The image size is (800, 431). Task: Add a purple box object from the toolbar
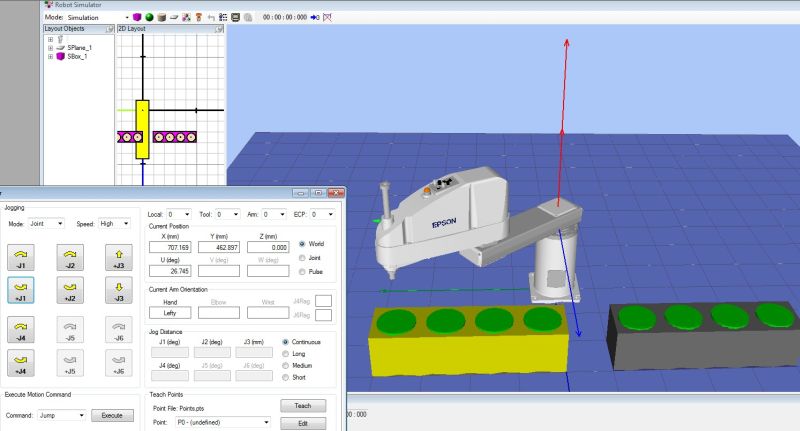137,17
